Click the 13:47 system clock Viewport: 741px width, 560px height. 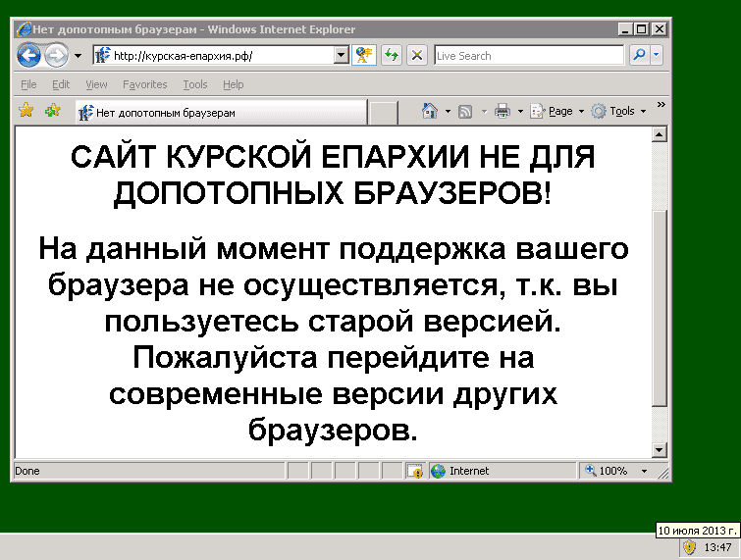717,547
